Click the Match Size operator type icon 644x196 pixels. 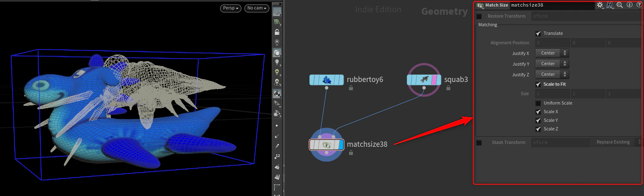click(x=480, y=5)
